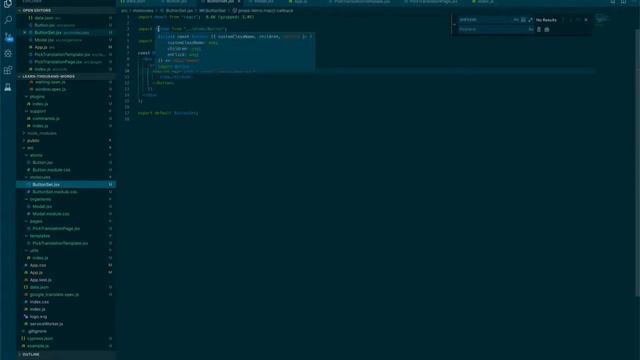
Task: Toggle Preserve Case in the replace field
Action: [531, 29]
